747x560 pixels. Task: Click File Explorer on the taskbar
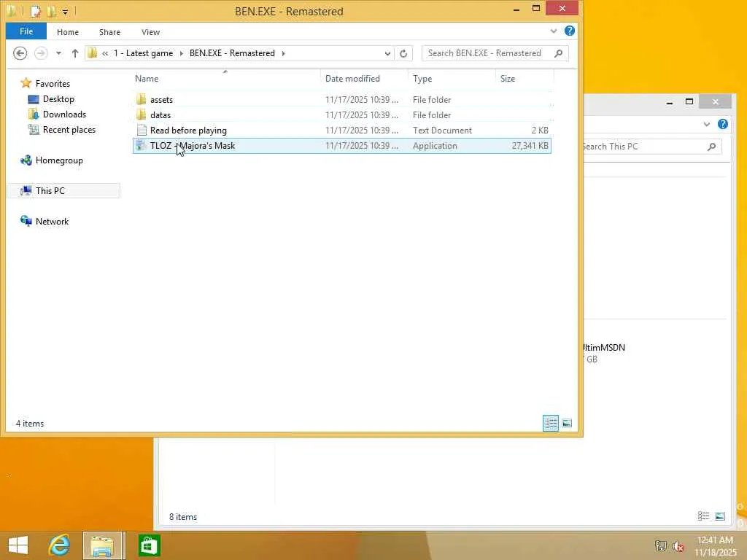tap(104, 545)
